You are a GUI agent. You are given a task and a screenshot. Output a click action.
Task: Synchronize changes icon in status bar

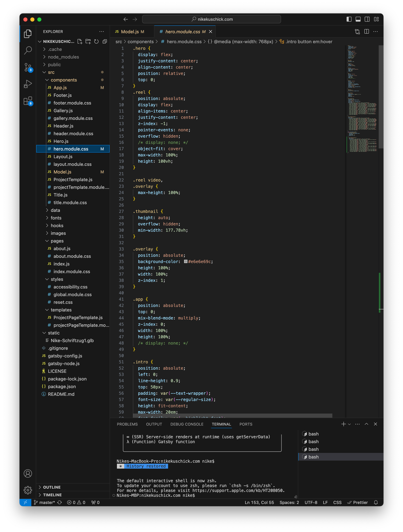pyautogui.click(x=60, y=502)
